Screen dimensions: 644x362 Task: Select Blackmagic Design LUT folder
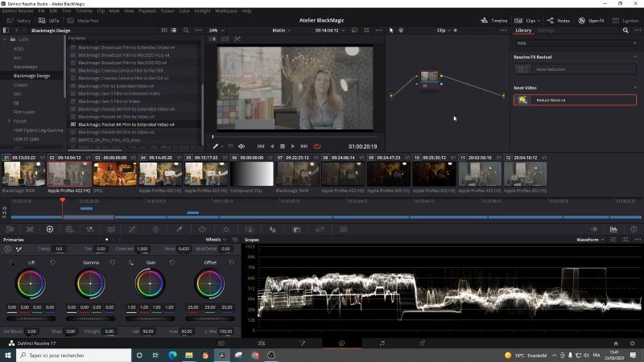pos(31,76)
